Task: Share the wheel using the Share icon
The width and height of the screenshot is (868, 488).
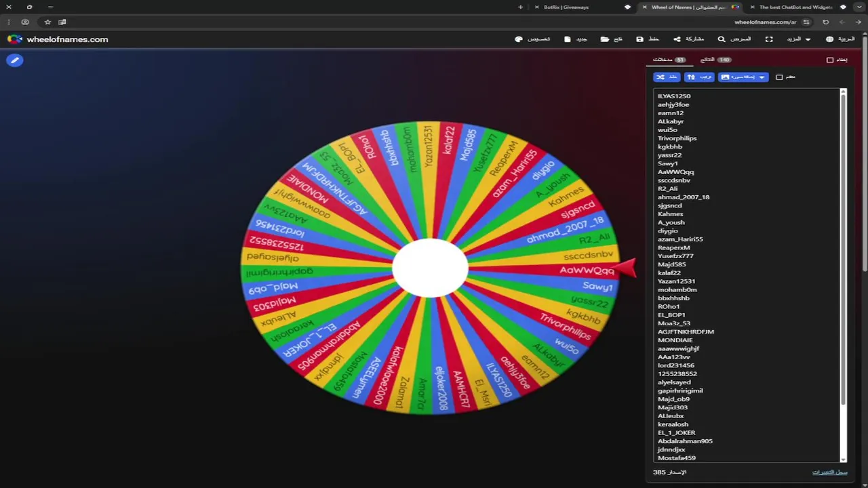Action: [688, 39]
